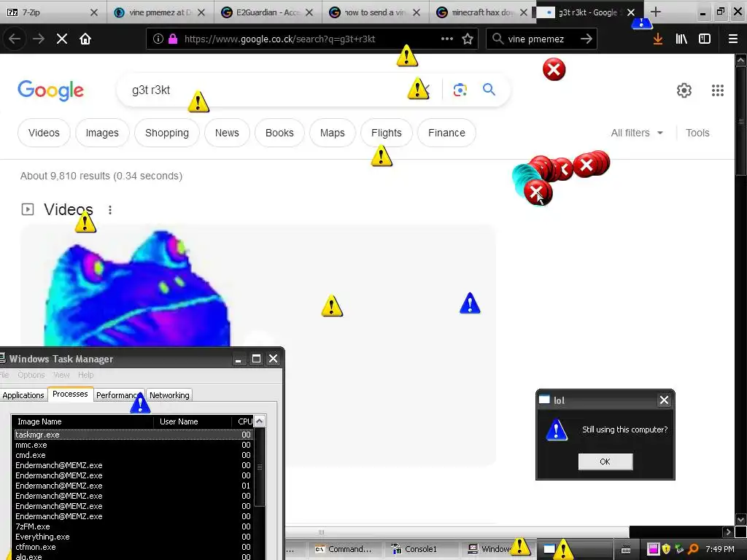Go to the browser home page icon

pyautogui.click(x=85, y=39)
